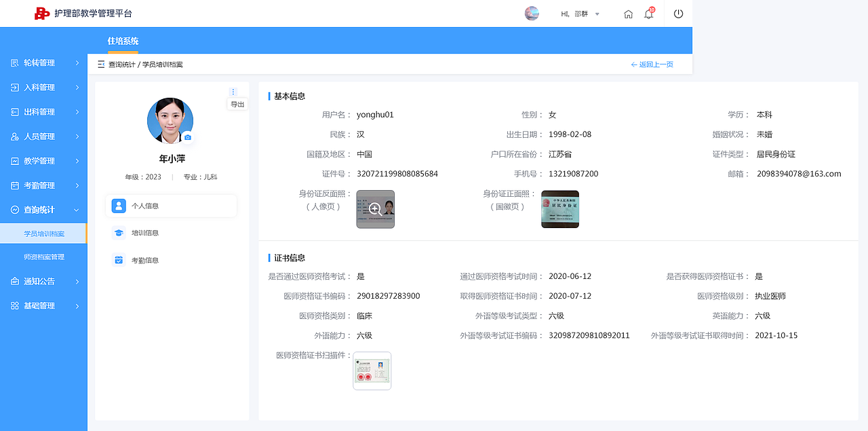
Task: Click the 返回上一页 link
Action: 652,63
